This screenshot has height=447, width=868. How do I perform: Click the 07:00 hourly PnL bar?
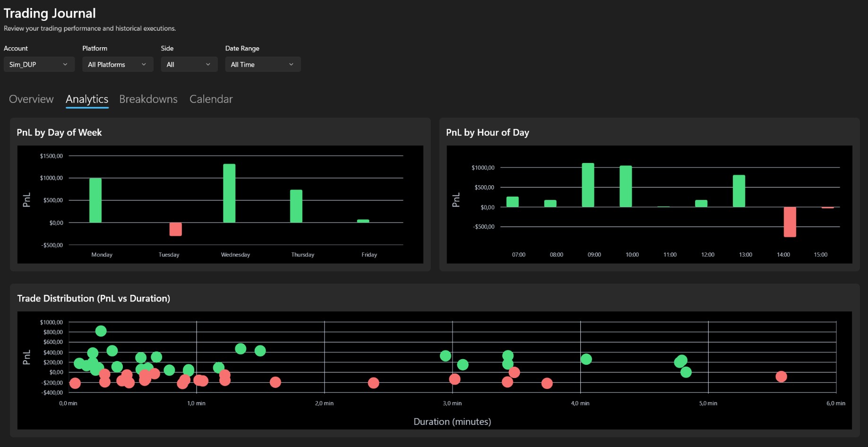coord(513,202)
